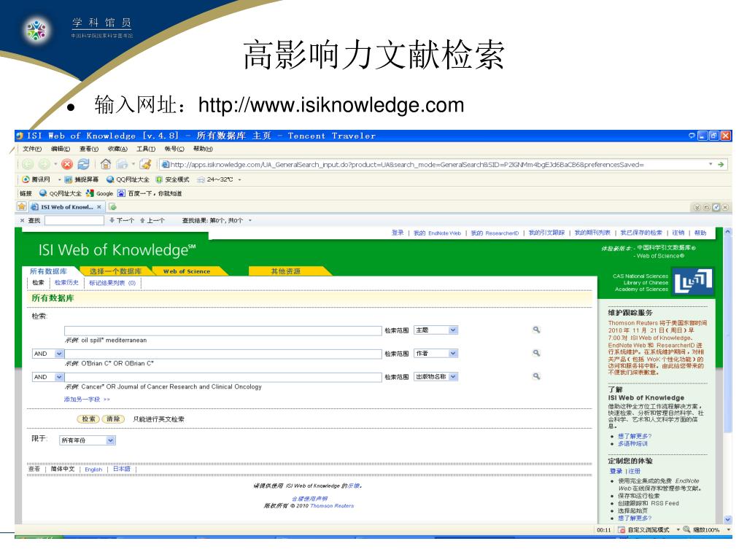Switch to the 其他资源 tab
747x560 pixels.
pyautogui.click(x=286, y=271)
